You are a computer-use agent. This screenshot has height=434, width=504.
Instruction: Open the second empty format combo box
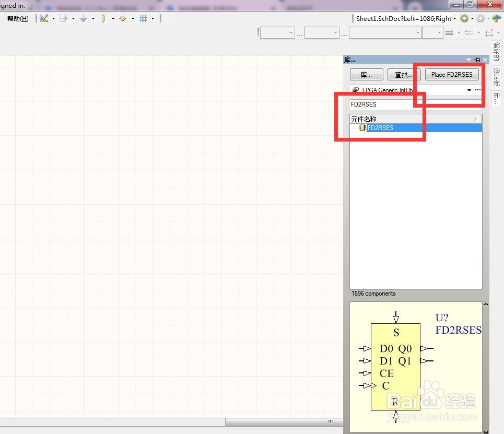(322, 32)
